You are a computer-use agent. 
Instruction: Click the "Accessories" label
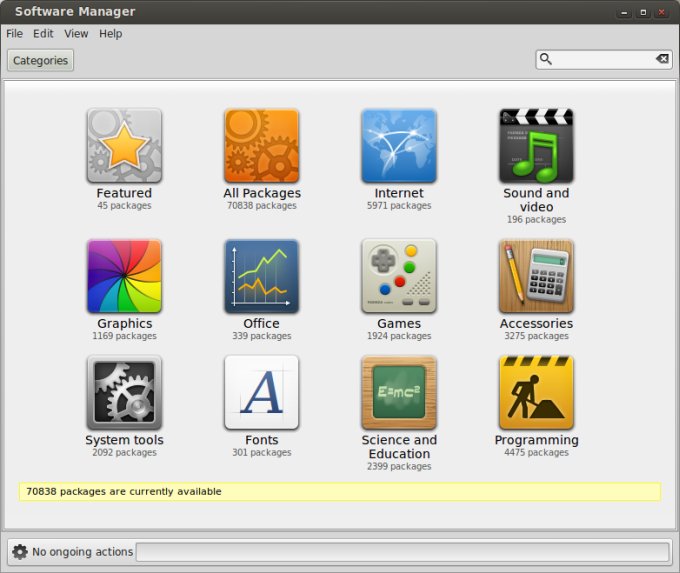pyautogui.click(x=536, y=324)
